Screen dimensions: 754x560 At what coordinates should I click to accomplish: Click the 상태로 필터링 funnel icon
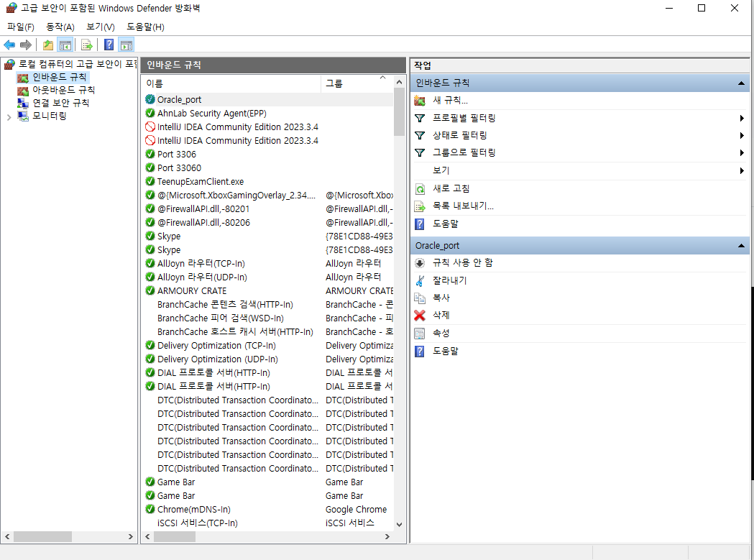coord(420,136)
